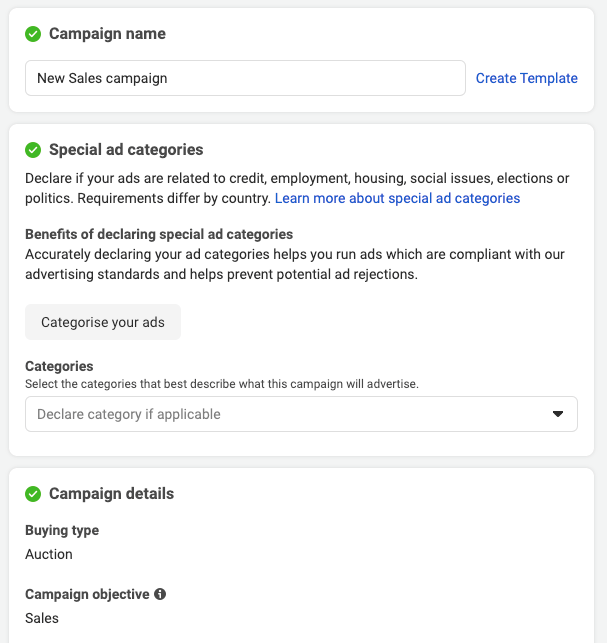Focus the New Sales campaign name field
Image resolution: width=607 pixels, height=643 pixels.
(x=245, y=78)
